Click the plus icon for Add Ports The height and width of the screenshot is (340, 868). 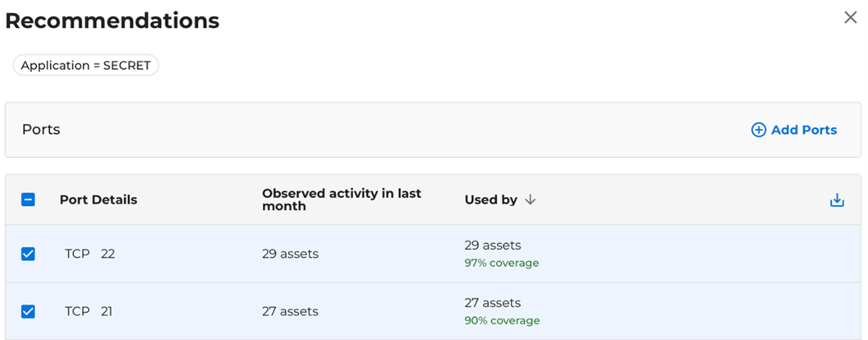tap(758, 130)
